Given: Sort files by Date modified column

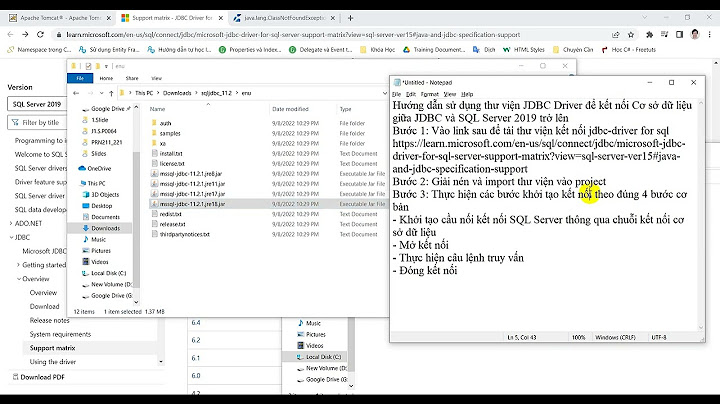Looking at the screenshot, I should click(290, 109).
